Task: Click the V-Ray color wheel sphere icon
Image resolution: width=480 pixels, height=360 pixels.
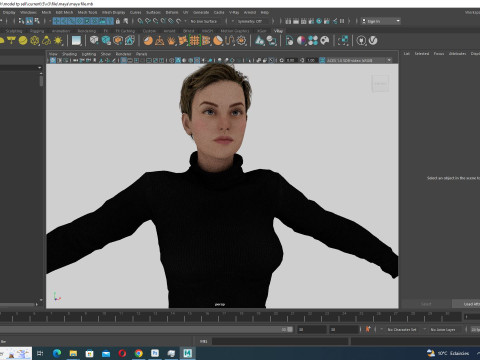Action: 301,41
